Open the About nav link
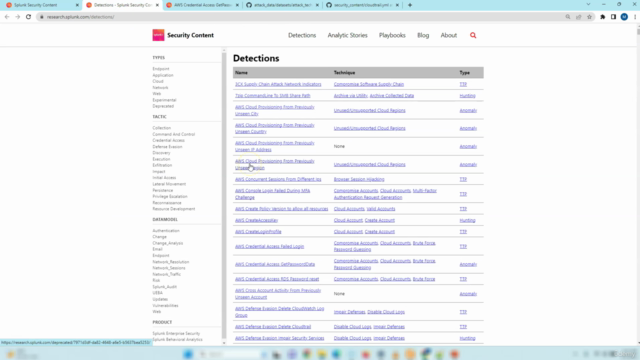 [x=449, y=36]
